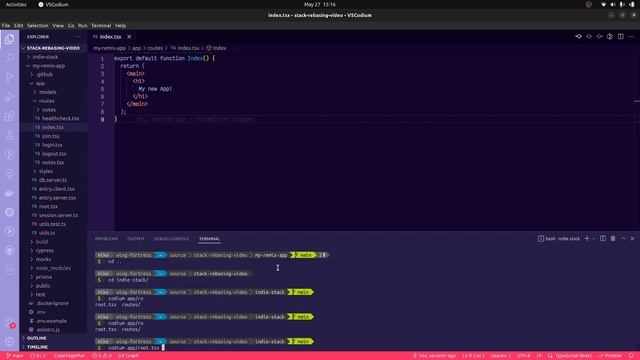Open the new terminal launch profile dropdown
The width and height of the screenshot is (640, 360).
click(x=593, y=238)
